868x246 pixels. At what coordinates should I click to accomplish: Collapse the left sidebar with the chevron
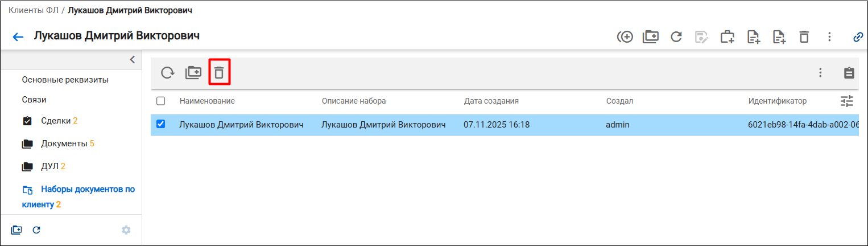click(132, 59)
